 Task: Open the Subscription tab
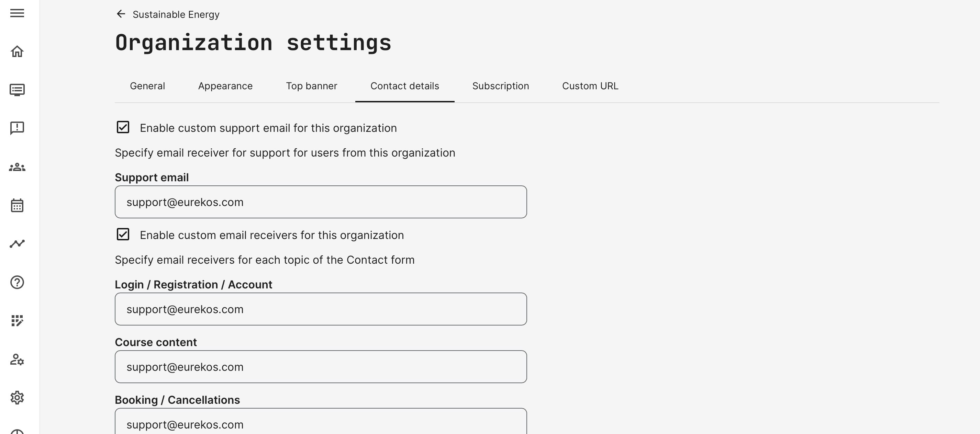500,86
